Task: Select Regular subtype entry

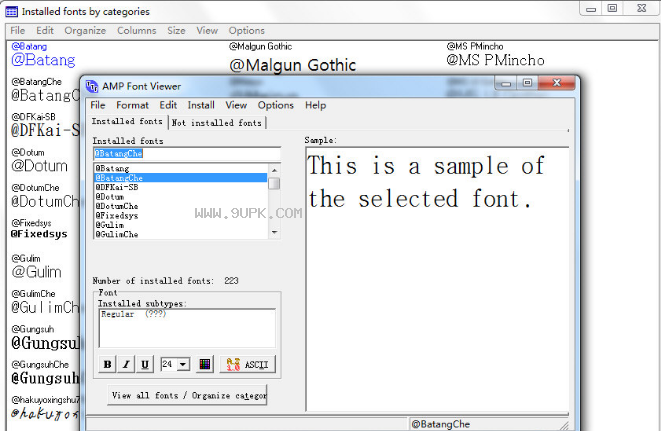Action: (134, 314)
